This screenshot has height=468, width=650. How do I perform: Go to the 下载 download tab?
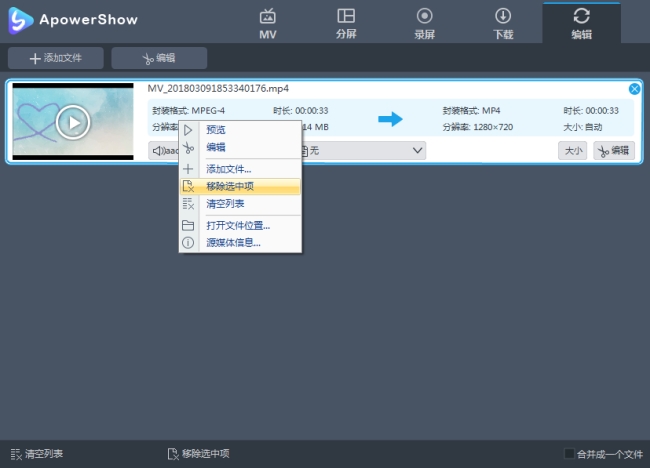coord(503,22)
